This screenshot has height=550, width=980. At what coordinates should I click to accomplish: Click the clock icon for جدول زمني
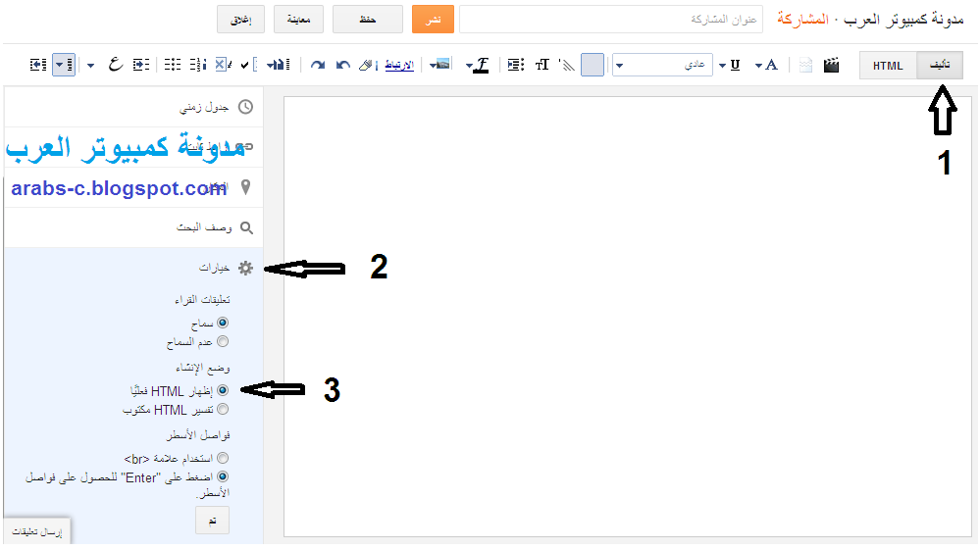[246, 107]
